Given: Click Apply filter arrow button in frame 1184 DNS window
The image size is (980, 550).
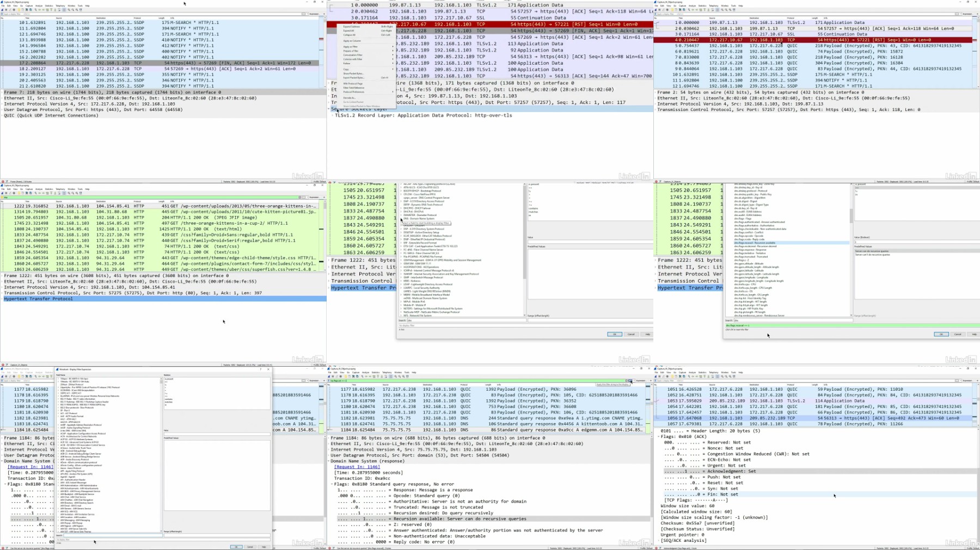Looking at the screenshot, I should pos(630,381).
